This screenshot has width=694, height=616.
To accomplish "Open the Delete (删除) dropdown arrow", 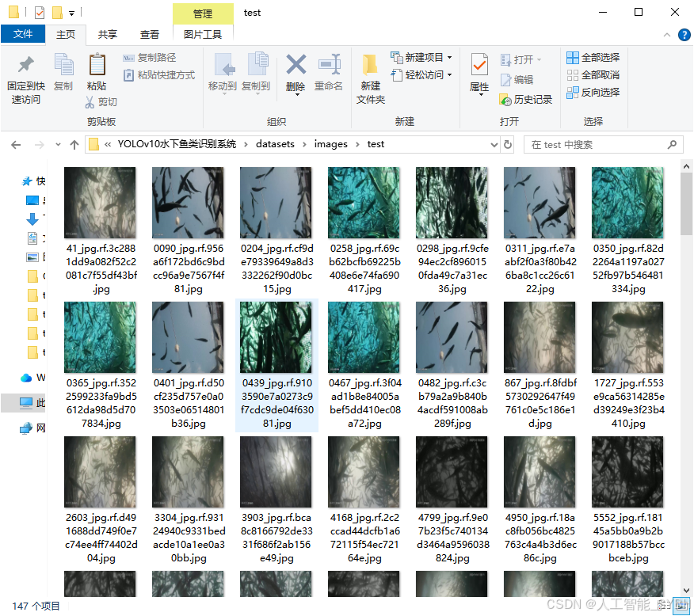I will (297, 95).
